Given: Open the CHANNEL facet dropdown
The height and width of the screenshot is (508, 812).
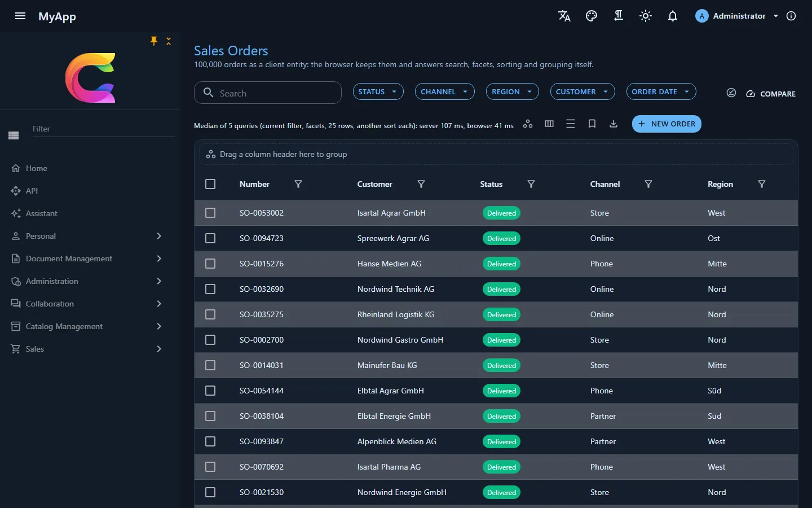Looking at the screenshot, I should 444,91.
